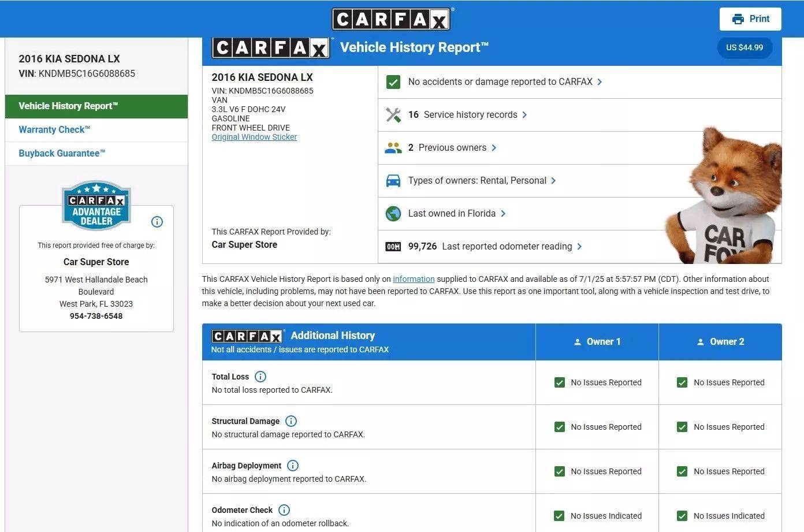
Task: Click 'No total loss reported to CARFAX.' text
Action: pyautogui.click(x=272, y=390)
